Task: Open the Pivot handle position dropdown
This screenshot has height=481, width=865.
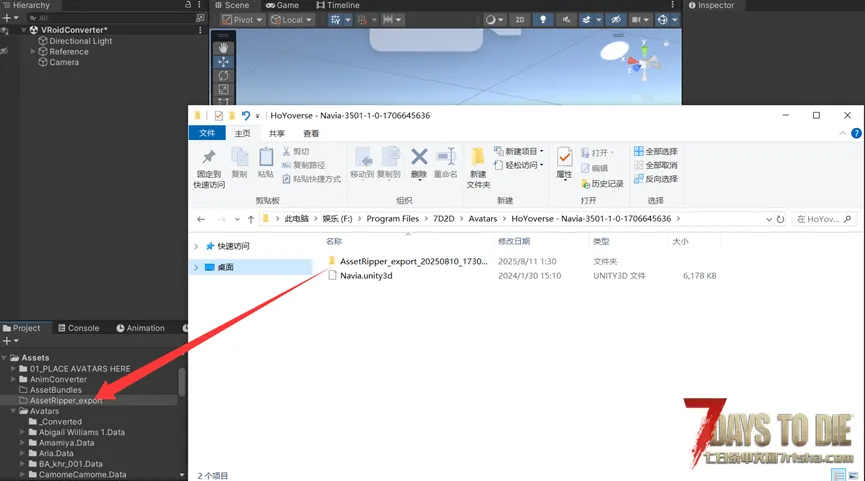Action: point(241,20)
